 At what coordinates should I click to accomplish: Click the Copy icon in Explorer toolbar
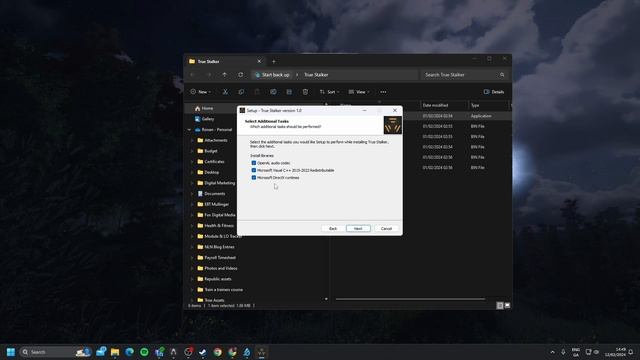click(241, 92)
